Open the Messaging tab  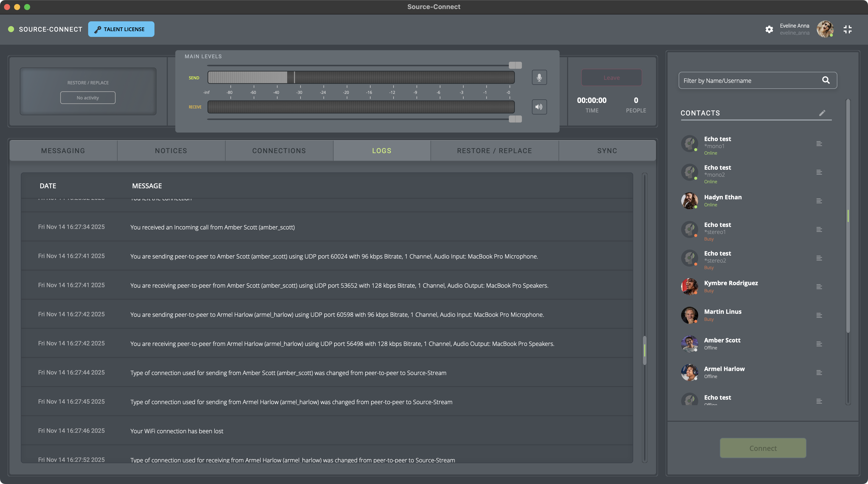tap(63, 151)
